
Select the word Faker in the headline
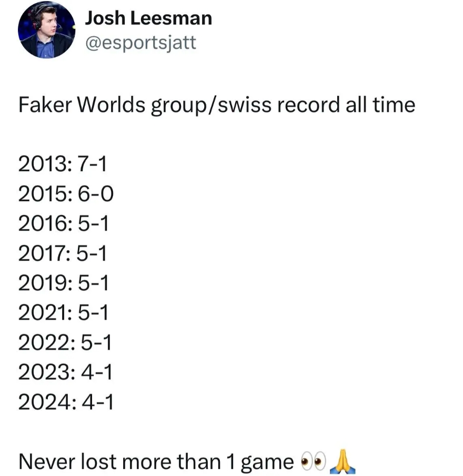click(x=45, y=105)
